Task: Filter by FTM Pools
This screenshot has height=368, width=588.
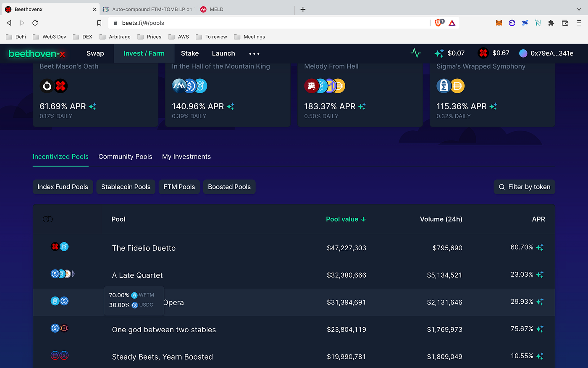Action: (179, 187)
